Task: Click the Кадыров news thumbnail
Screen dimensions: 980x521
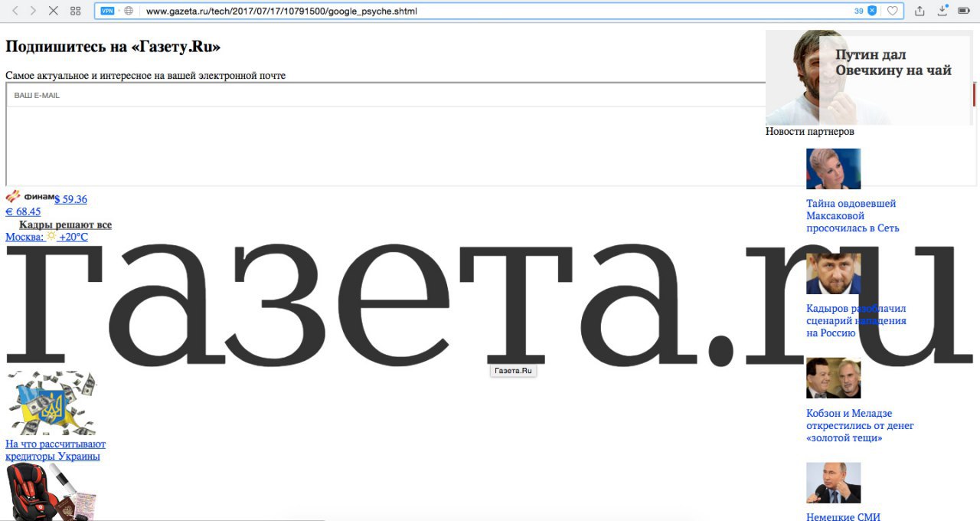Action: point(833,274)
